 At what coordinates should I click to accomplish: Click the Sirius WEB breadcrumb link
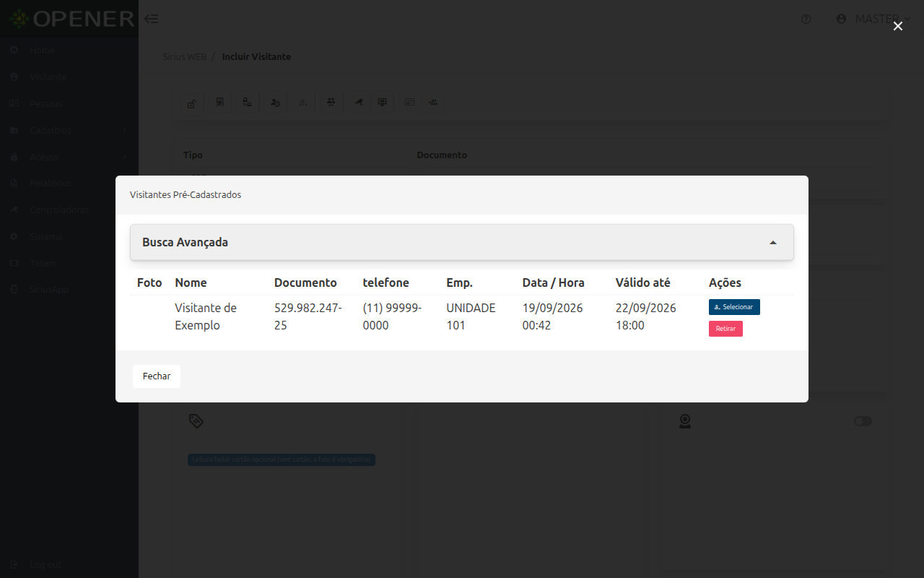[184, 56]
